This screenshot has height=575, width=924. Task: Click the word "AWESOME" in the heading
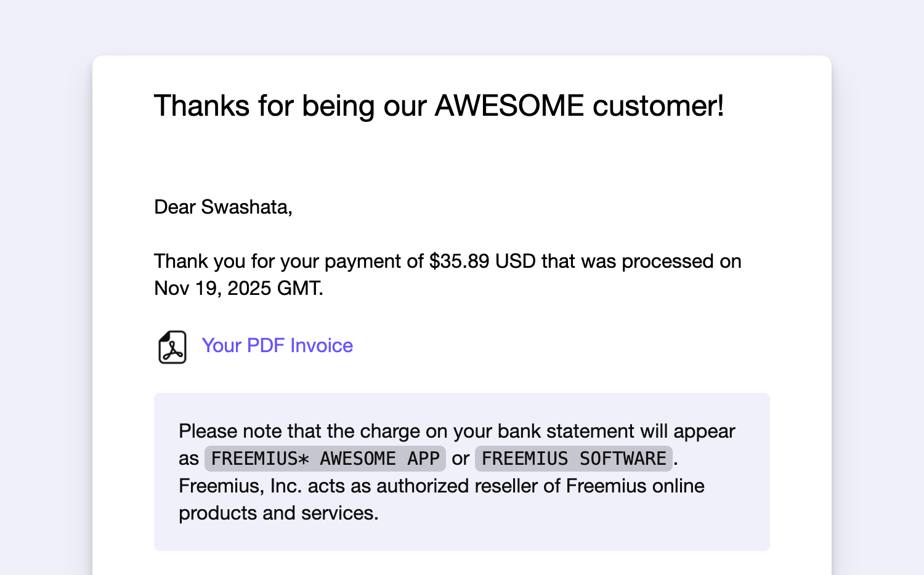point(509,106)
